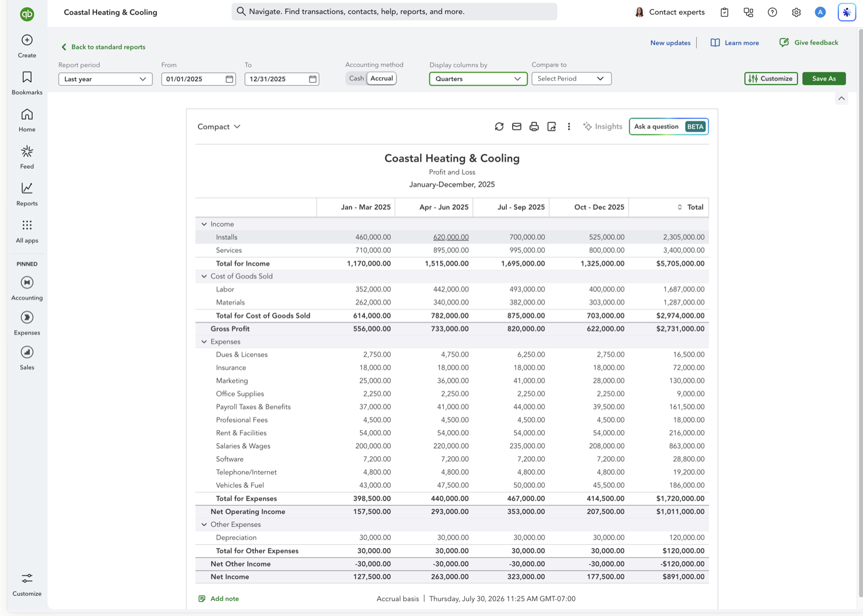The width and height of the screenshot is (863, 616).
Task: Collapse the Expenses section
Action: pos(204,342)
